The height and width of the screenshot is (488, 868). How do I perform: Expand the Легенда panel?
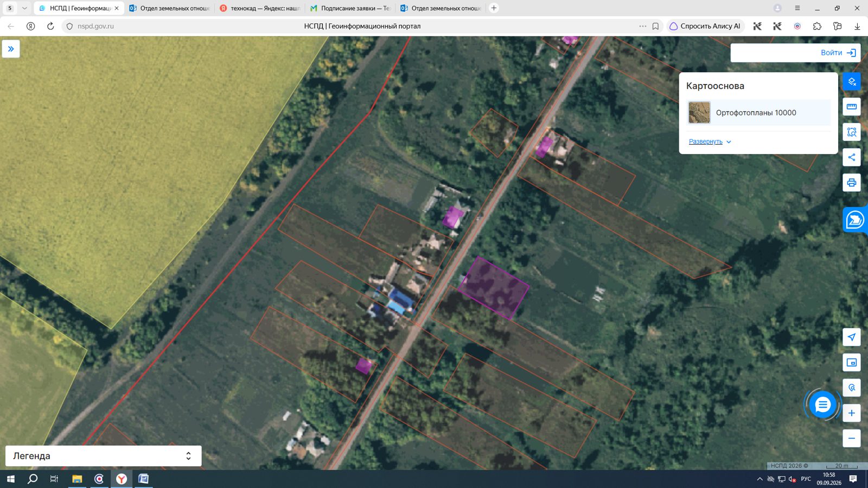tap(103, 456)
